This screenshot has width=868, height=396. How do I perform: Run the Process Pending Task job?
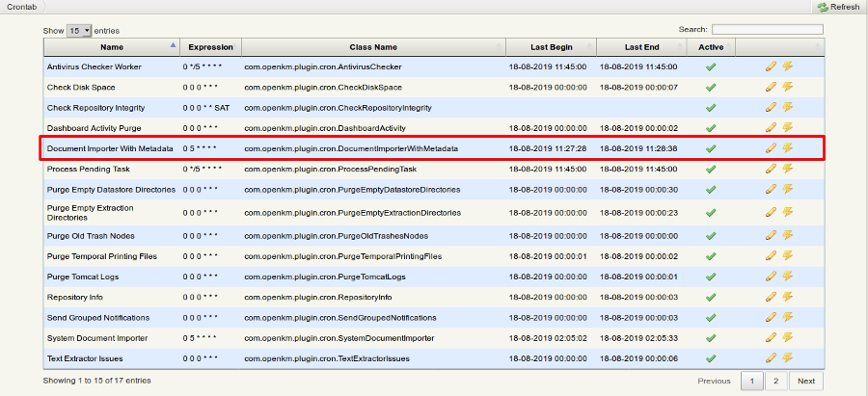point(787,169)
